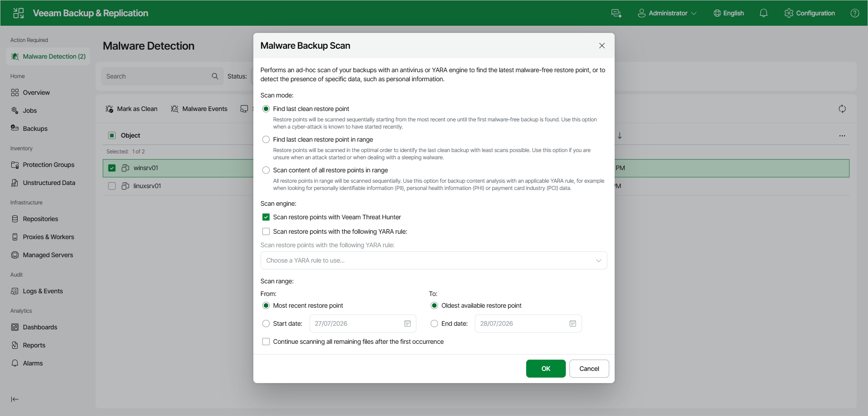Screen dimensions: 868x416
Task: Click the Alarms bell icon in sidebar
Action: tap(15, 363)
